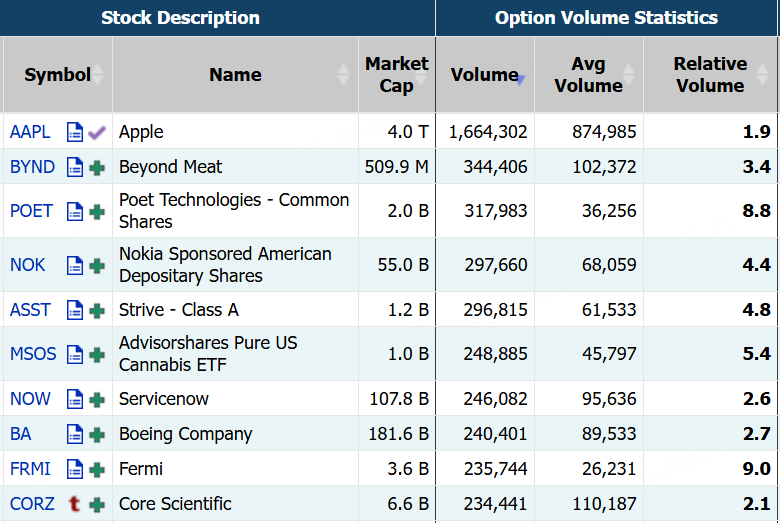Click the green plus icon for Boeing

click(97, 435)
